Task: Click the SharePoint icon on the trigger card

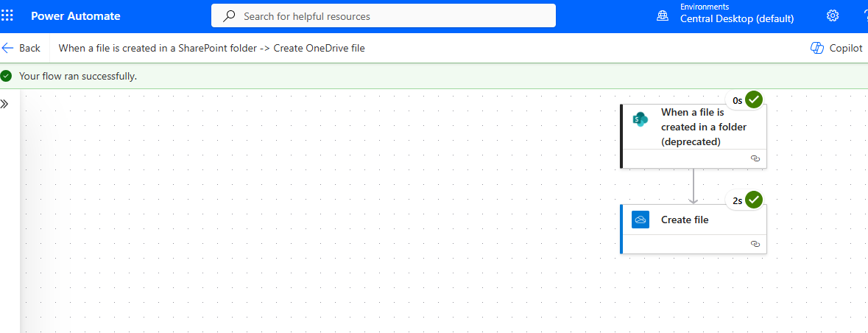Action: coord(640,119)
